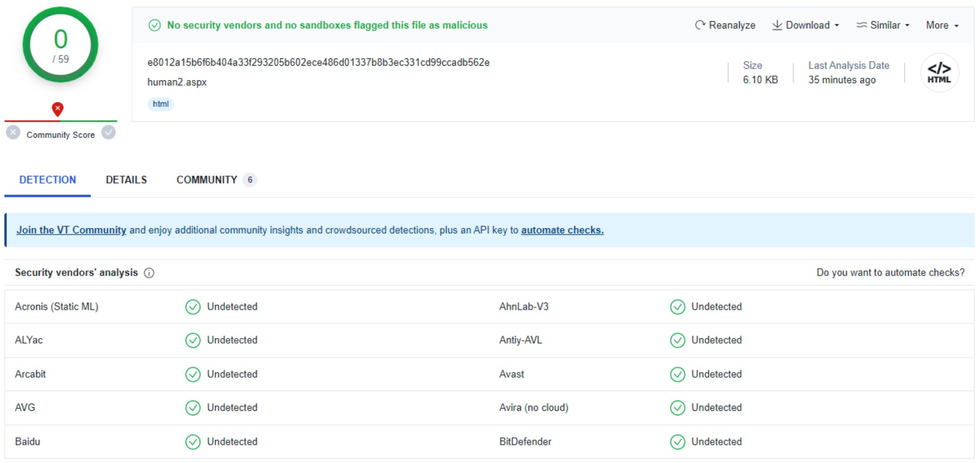Click the automate checks link
The image size is (980, 463).
[562, 230]
